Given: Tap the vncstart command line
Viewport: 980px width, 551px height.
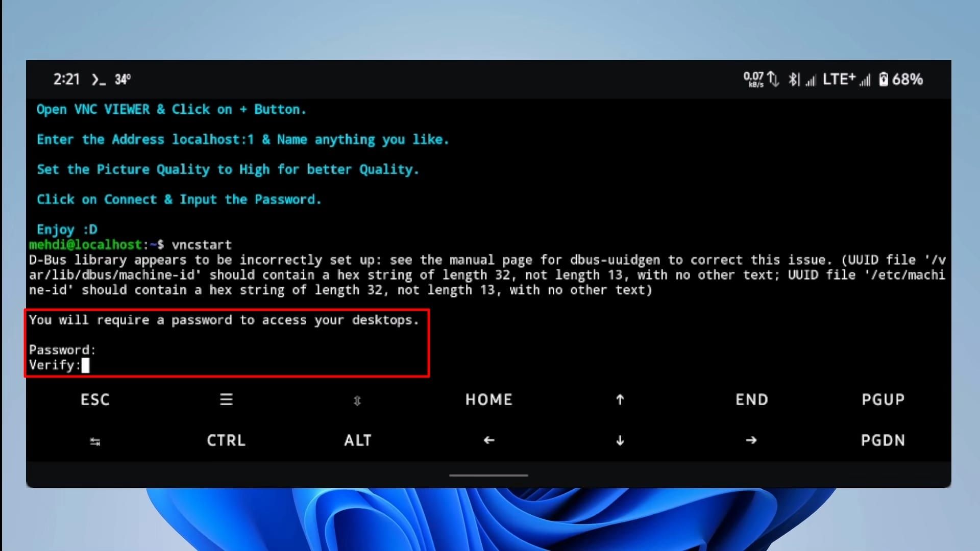Looking at the screenshot, I should point(202,245).
